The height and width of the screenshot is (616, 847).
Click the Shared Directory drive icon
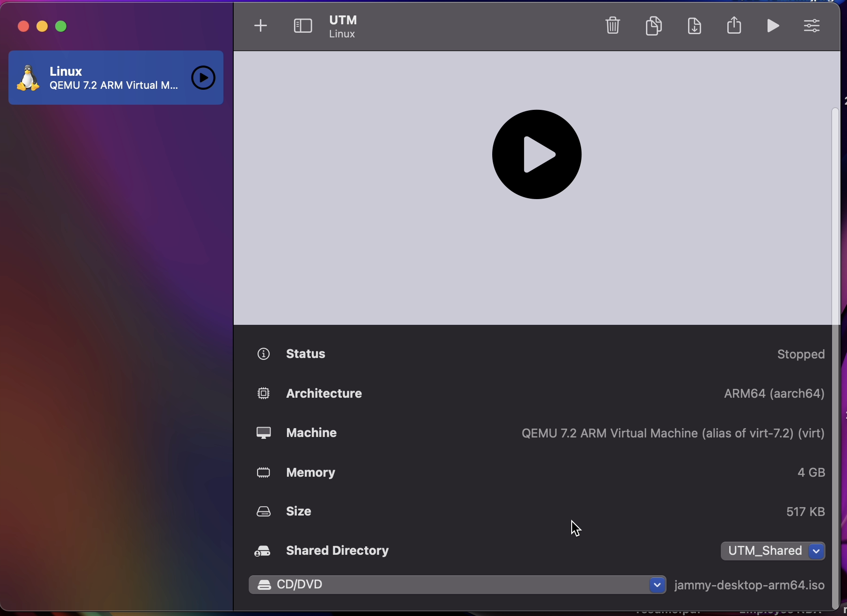coord(263,552)
